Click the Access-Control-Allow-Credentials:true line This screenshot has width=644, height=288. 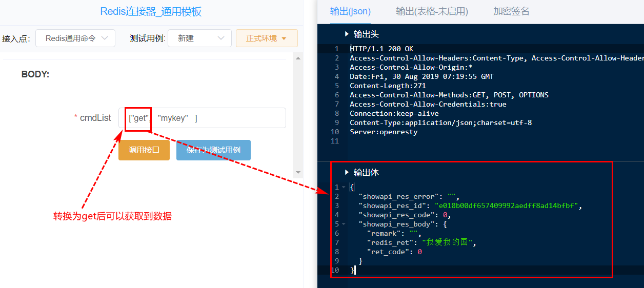point(428,104)
